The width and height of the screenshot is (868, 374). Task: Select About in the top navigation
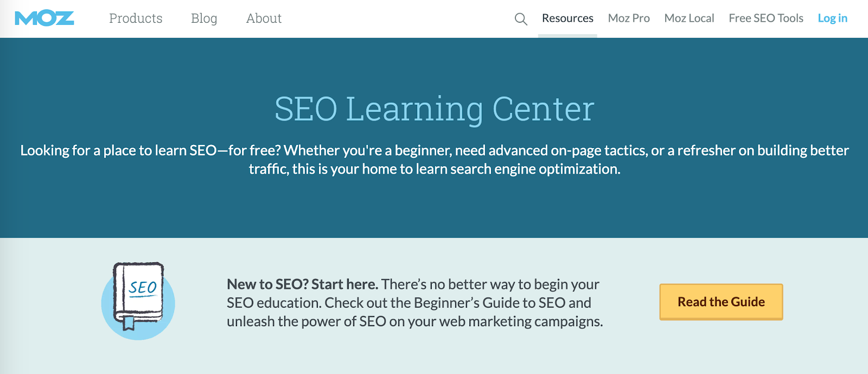264,18
